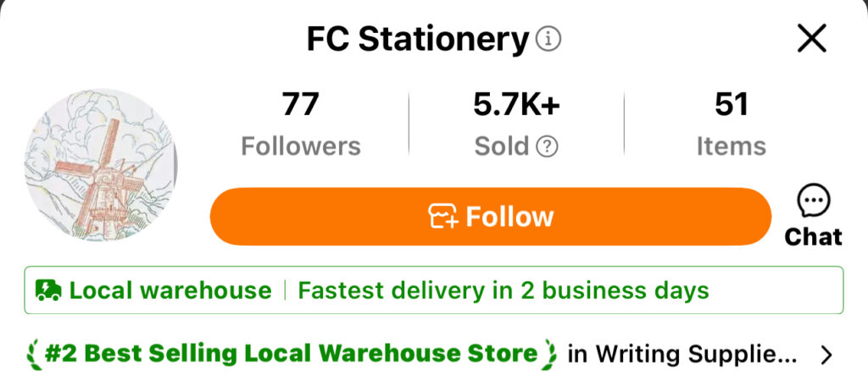Tap the FC Stationery store name title
The height and width of the screenshot is (376, 868).
point(417,39)
